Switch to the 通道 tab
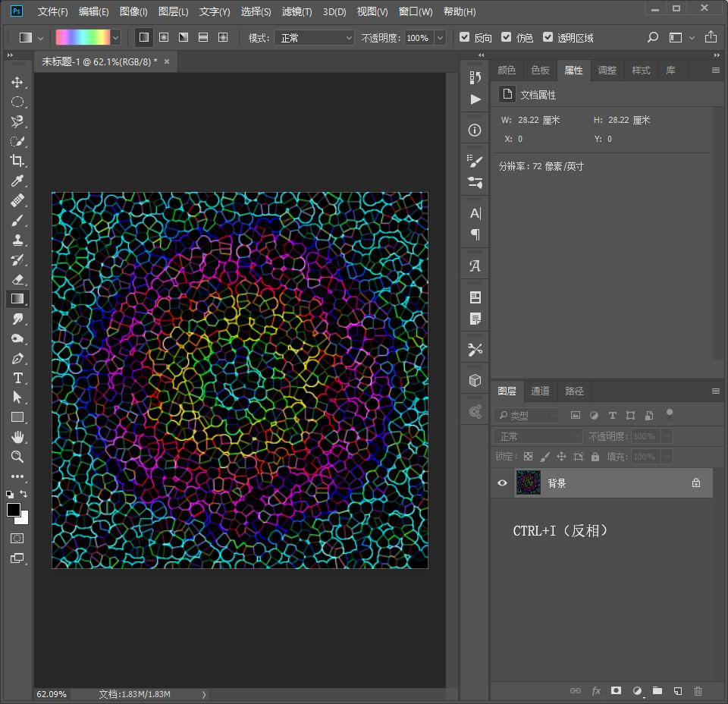Viewport: 728px width, 704px height. 540,391
